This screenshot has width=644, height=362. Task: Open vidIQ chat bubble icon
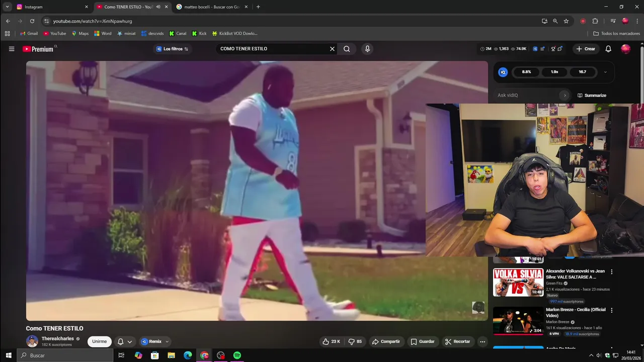(x=560, y=49)
